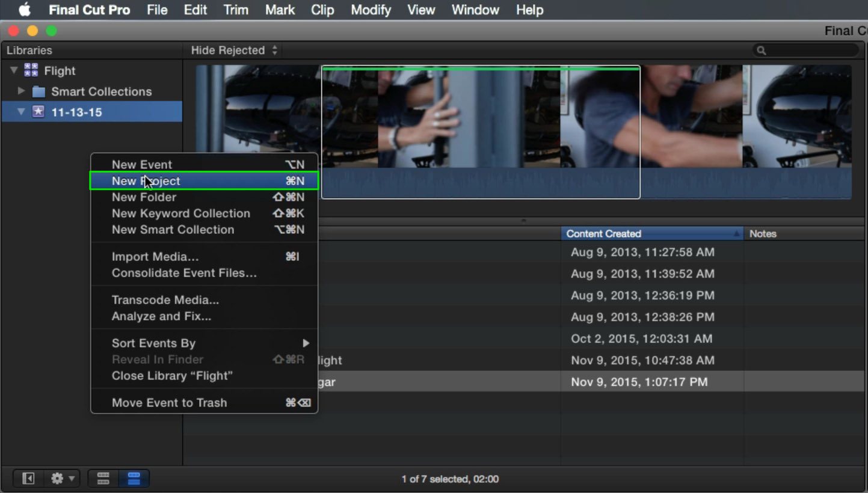Collapse the Flight library disclosure triangle

pos(13,71)
